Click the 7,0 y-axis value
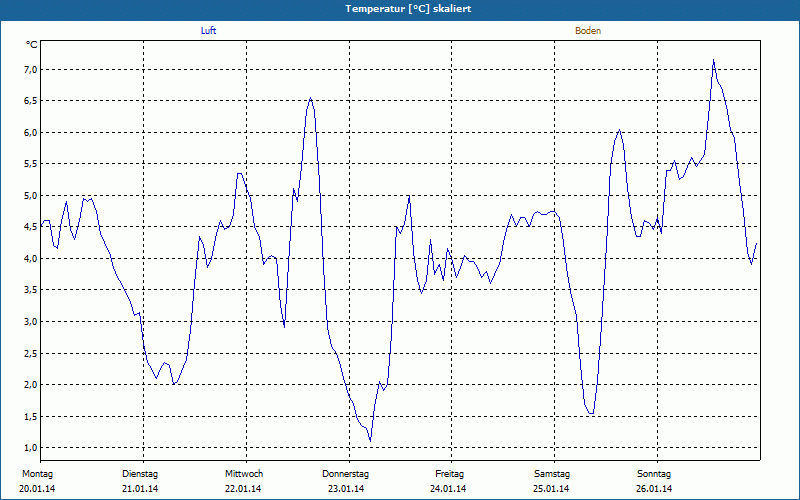The image size is (800, 500). (32, 69)
